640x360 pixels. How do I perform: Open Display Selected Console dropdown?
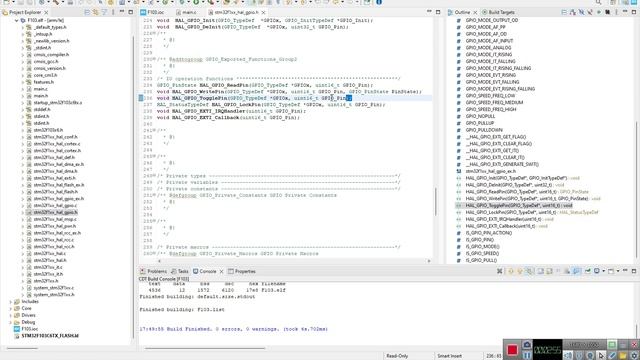pos(604,271)
